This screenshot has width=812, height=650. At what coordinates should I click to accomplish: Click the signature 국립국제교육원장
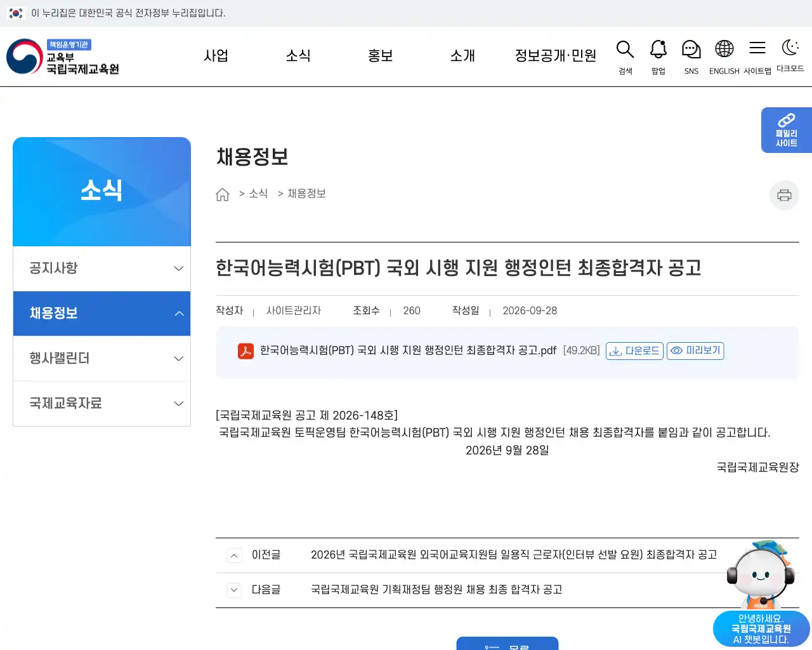point(758,467)
